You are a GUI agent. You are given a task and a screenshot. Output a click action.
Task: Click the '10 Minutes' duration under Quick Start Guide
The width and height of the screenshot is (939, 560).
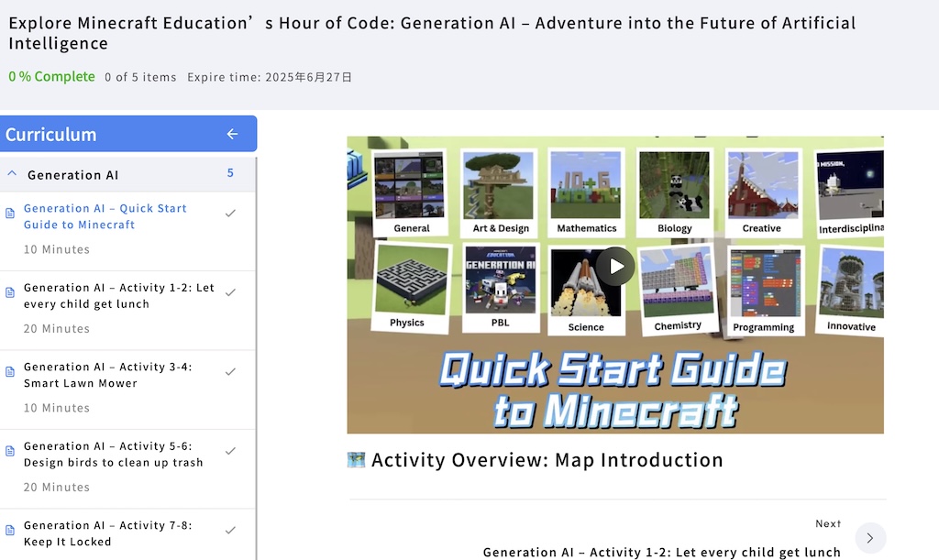click(56, 249)
